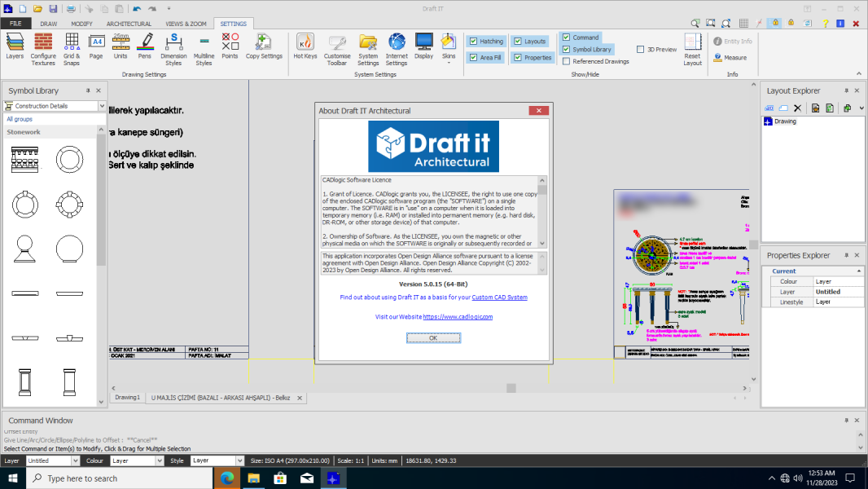Toggle the Area Fill checkbox

473,57
